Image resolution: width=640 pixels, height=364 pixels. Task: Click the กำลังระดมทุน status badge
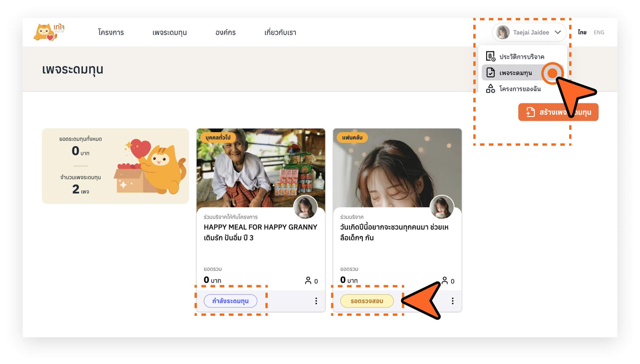point(230,301)
